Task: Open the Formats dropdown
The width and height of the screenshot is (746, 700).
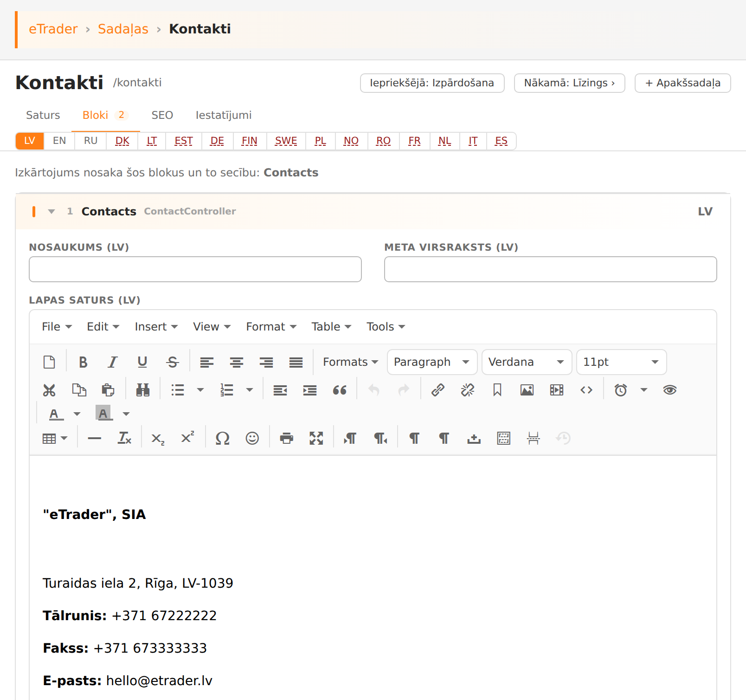Action: (350, 362)
